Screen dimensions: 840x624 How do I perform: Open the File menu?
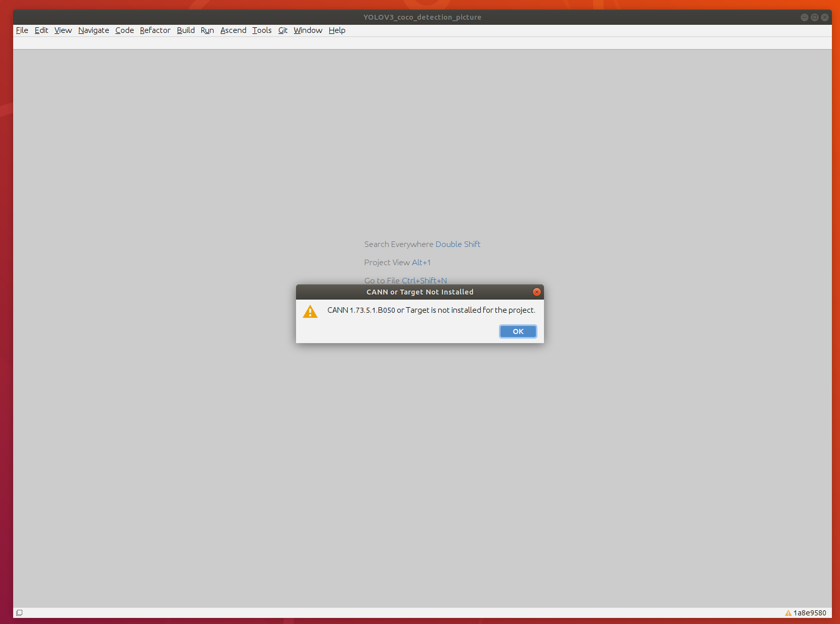tap(22, 30)
